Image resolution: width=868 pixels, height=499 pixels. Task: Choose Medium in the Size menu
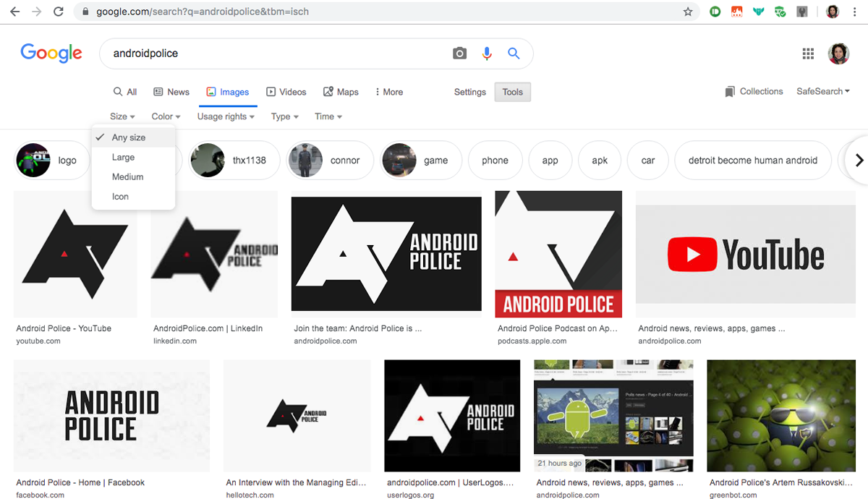coord(133,176)
